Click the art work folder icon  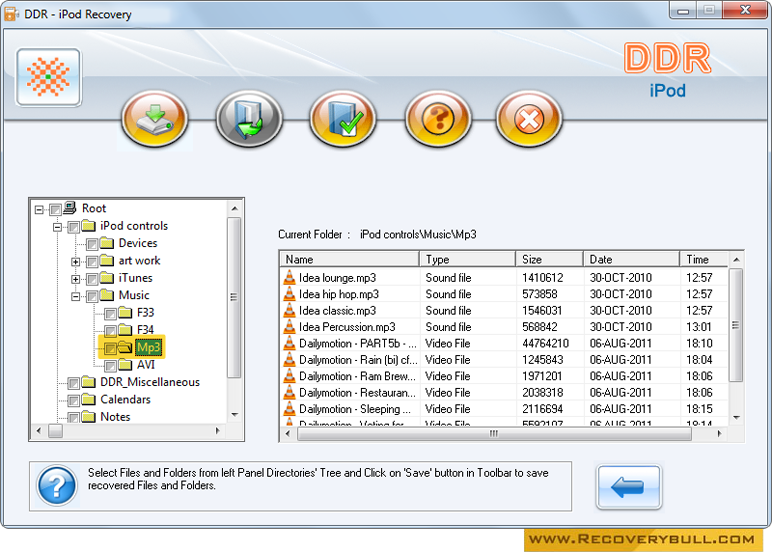pos(107,260)
